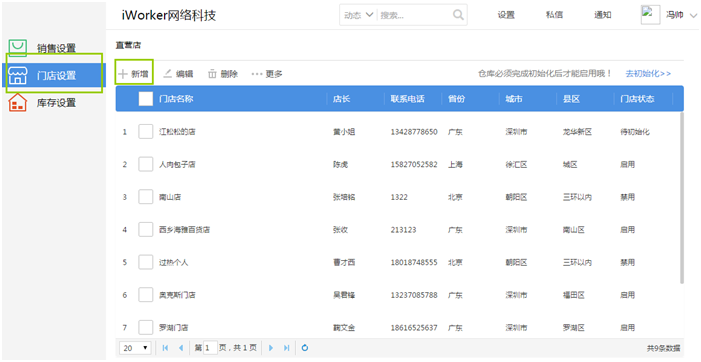
Task: Click 福田区 district cell
Action: [574, 295]
